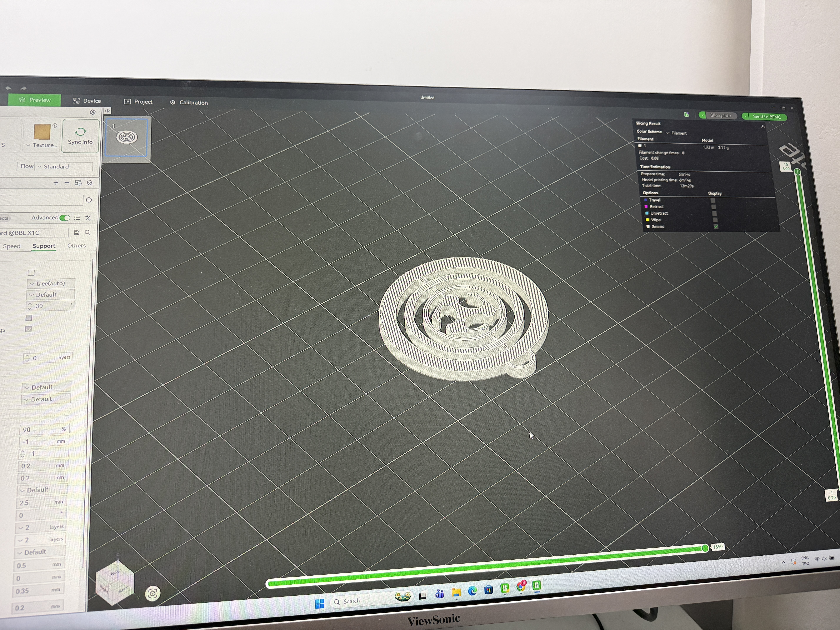Select plate 1 thumbnail

(126, 137)
